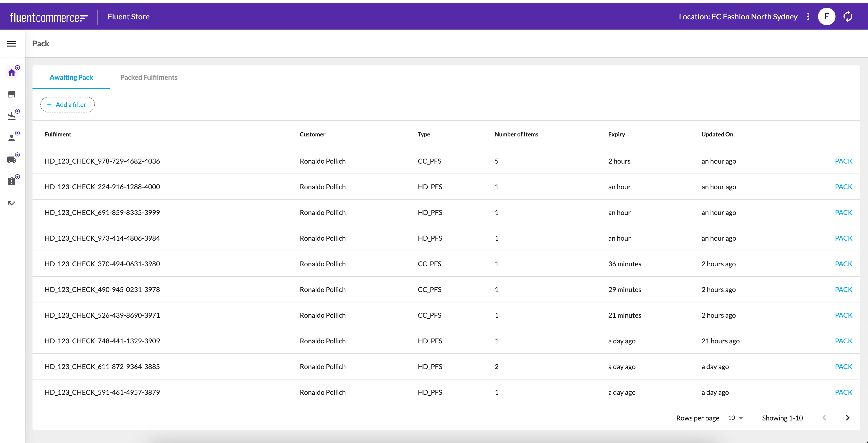868x443 pixels.
Task: Open the storefront icon in sidebar
Action: (11, 94)
